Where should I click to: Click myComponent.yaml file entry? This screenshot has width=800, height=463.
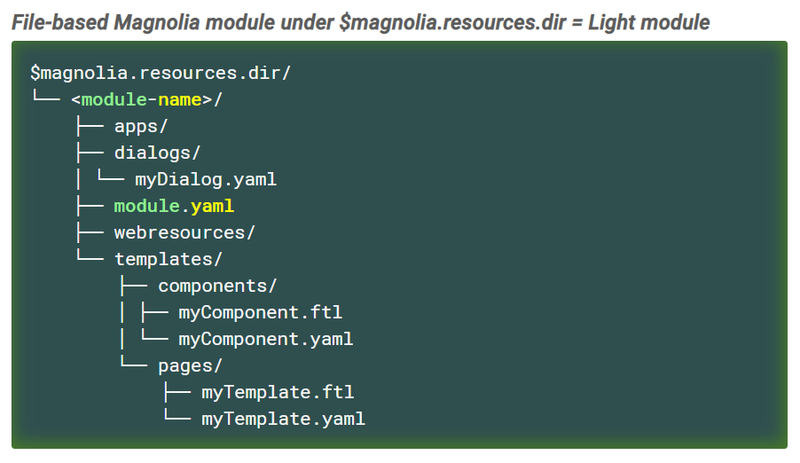(266, 339)
